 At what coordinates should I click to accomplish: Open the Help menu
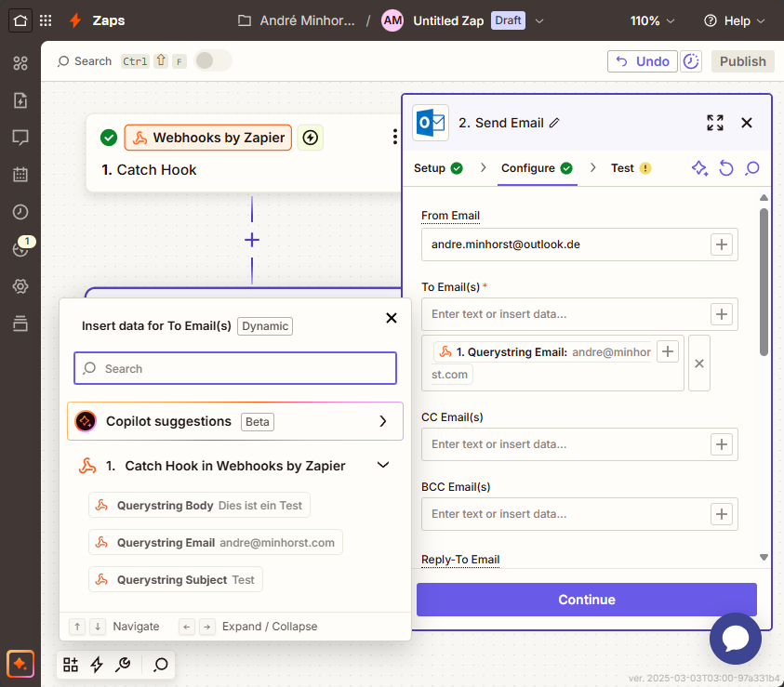pyautogui.click(x=735, y=20)
